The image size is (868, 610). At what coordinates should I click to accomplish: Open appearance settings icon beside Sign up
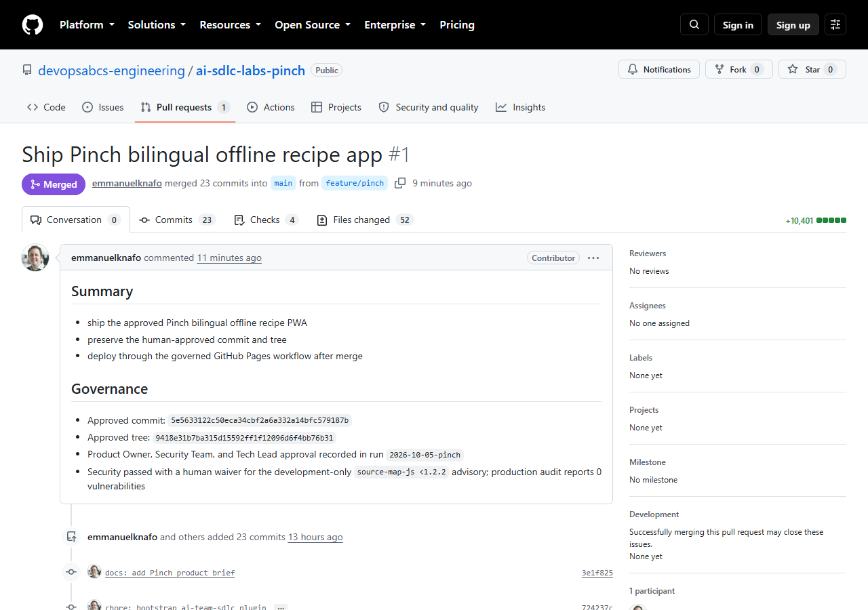(835, 24)
